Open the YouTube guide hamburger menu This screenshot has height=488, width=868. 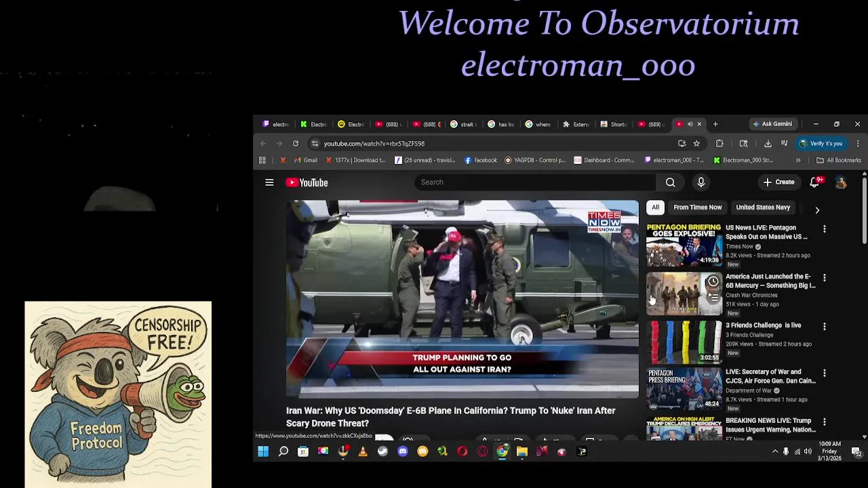269,182
